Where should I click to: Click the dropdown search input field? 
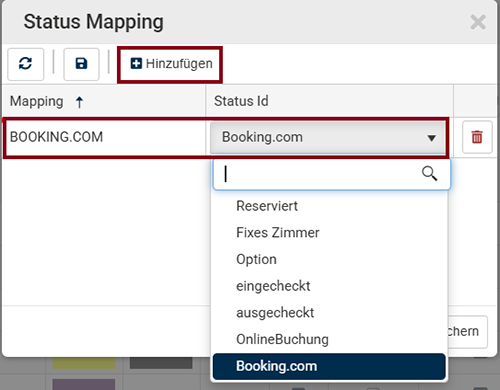coord(332,174)
